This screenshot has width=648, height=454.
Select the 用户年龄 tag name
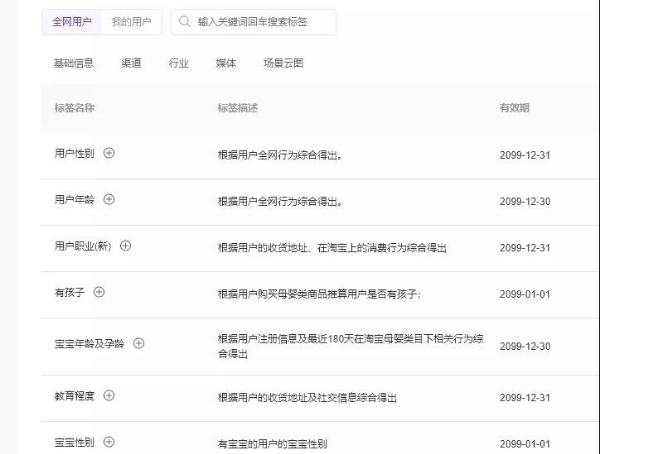(x=74, y=200)
